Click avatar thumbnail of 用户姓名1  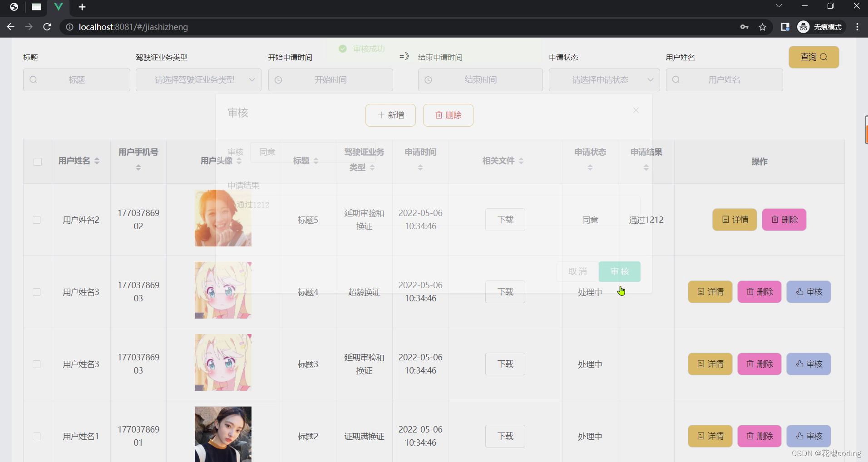[x=223, y=434]
